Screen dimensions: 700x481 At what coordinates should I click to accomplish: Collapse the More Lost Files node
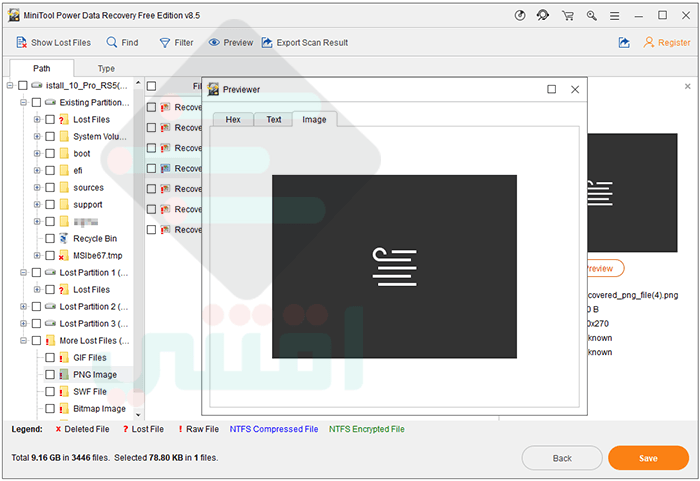(x=24, y=340)
